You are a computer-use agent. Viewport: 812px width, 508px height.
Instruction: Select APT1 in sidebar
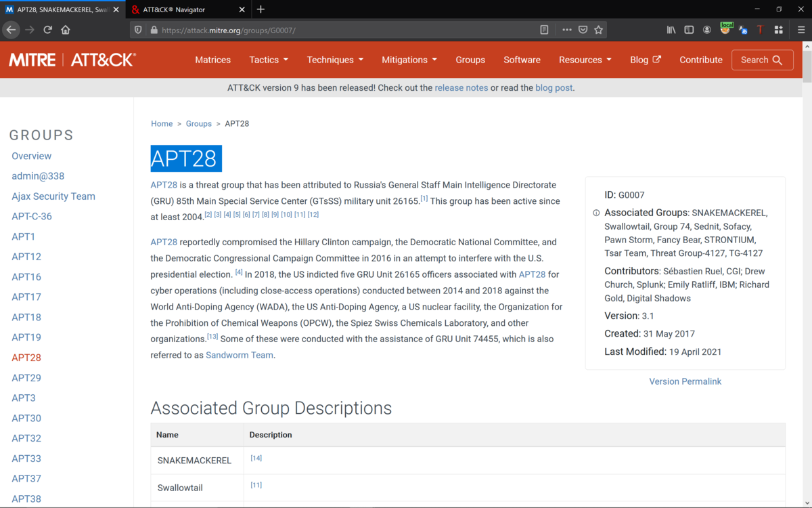(x=23, y=236)
